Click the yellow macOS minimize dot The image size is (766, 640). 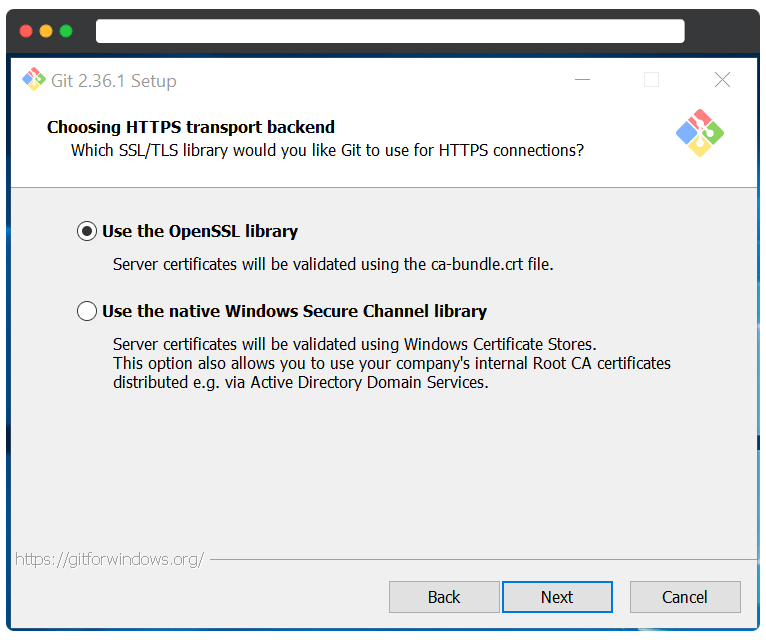point(46,31)
